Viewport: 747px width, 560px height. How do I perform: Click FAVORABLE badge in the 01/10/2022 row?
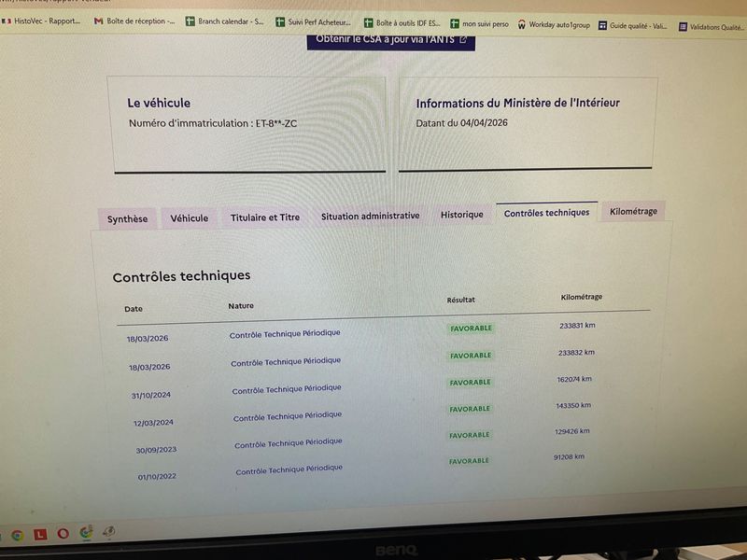click(469, 461)
